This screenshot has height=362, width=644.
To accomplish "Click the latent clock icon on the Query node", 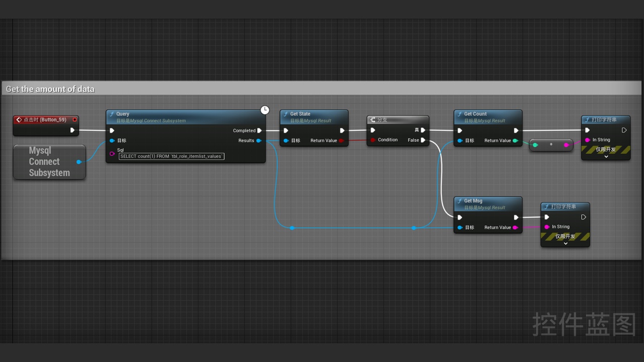I will click(x=265, y=110).
